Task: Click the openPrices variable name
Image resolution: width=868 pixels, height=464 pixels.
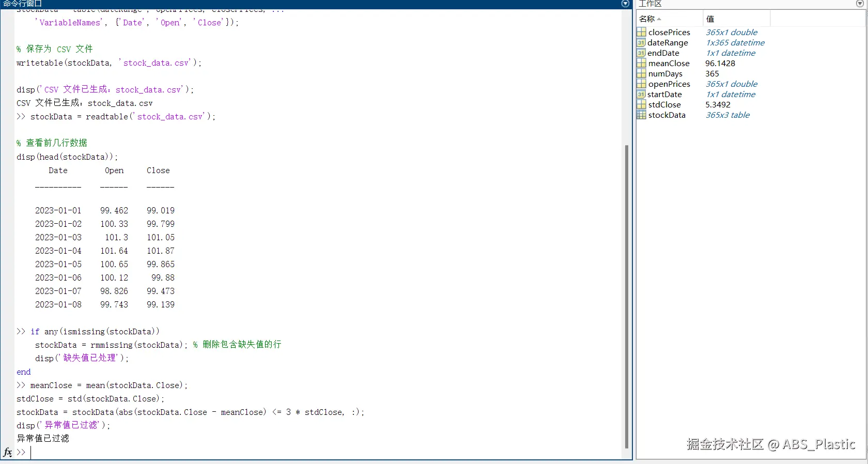Action: [669, 84]
